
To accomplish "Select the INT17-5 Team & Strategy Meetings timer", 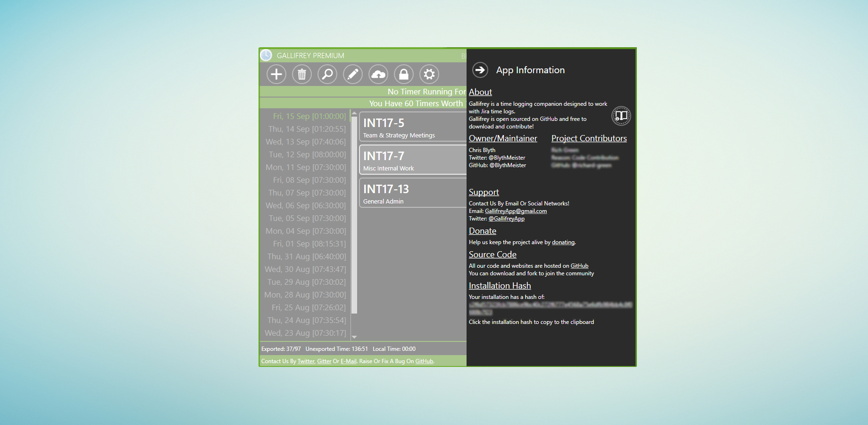I will [413, 127].
